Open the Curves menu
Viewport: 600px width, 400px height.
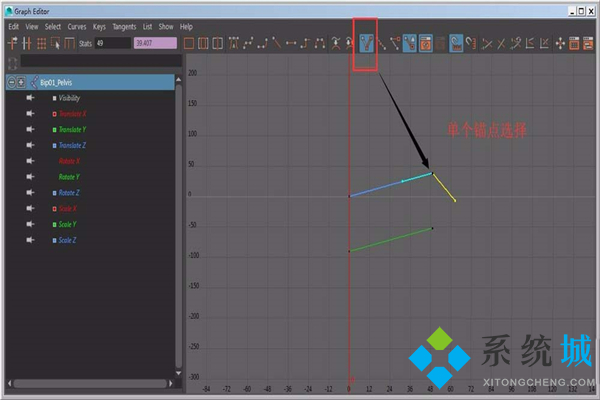(77, 26)
